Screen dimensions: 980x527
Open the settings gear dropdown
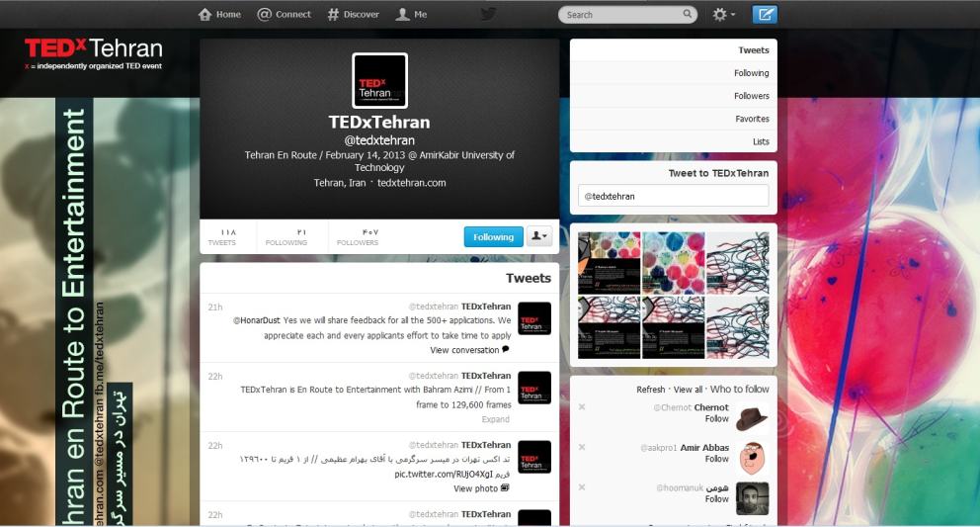(x=724, y=15)
